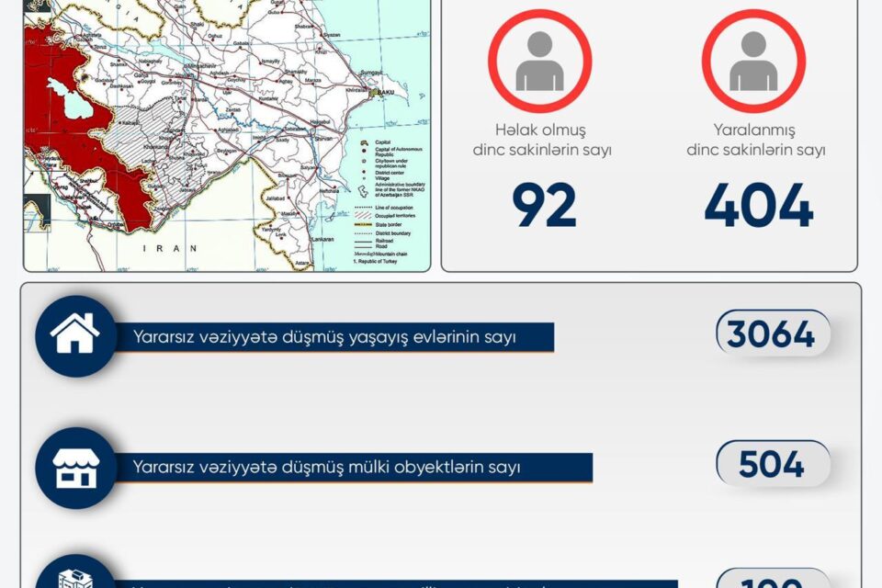The height and width of the screenshot is (588, 882).
Task: Select the house icon for residential homes
Action: coord(74,334)
